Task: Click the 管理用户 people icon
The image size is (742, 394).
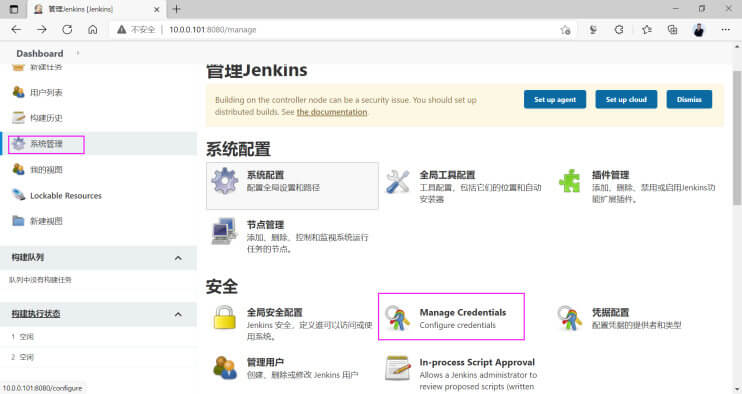Action: 225,368
